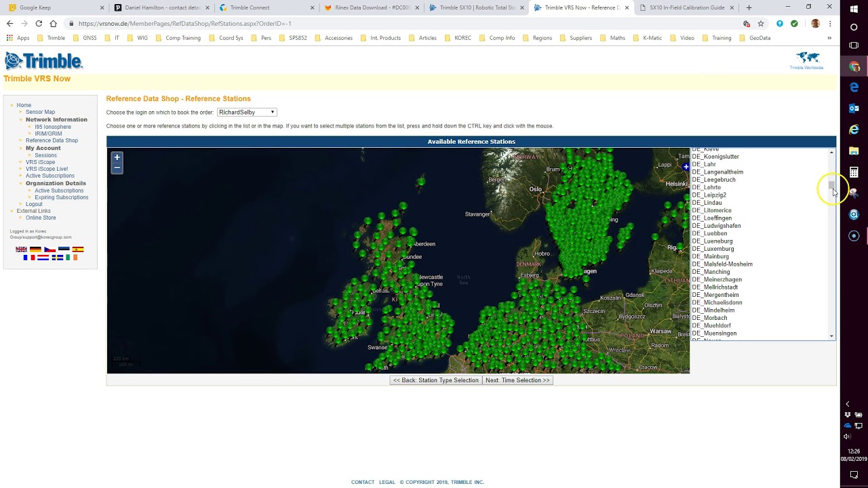Open the Regions bookmarks folder

tap(537, 38)
